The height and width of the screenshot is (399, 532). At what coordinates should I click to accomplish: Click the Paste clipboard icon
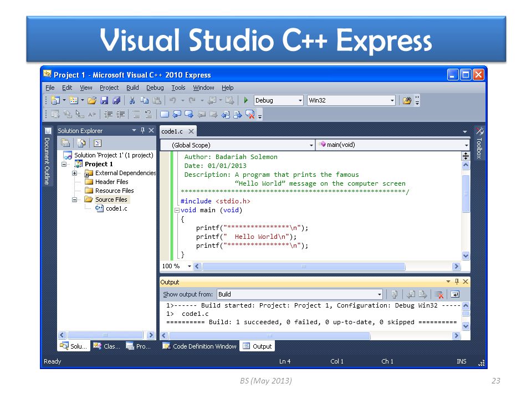tap(157, 100)
